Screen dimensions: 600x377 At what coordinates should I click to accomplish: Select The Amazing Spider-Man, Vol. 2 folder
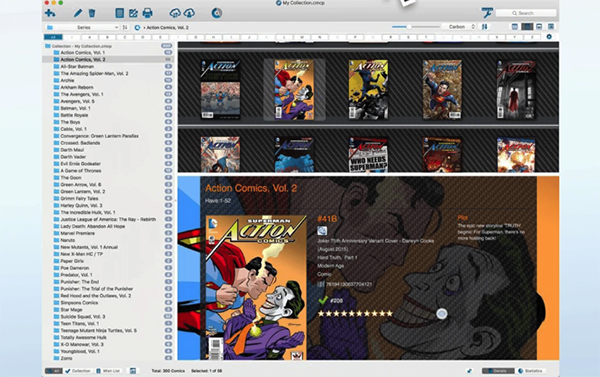[95, 73]
